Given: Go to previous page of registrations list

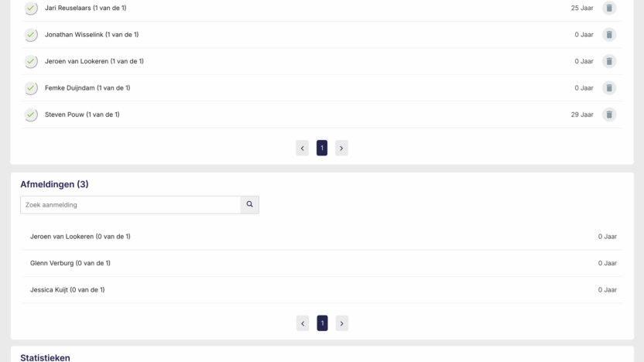Looking at the screenshot, I should click(303, 148).
